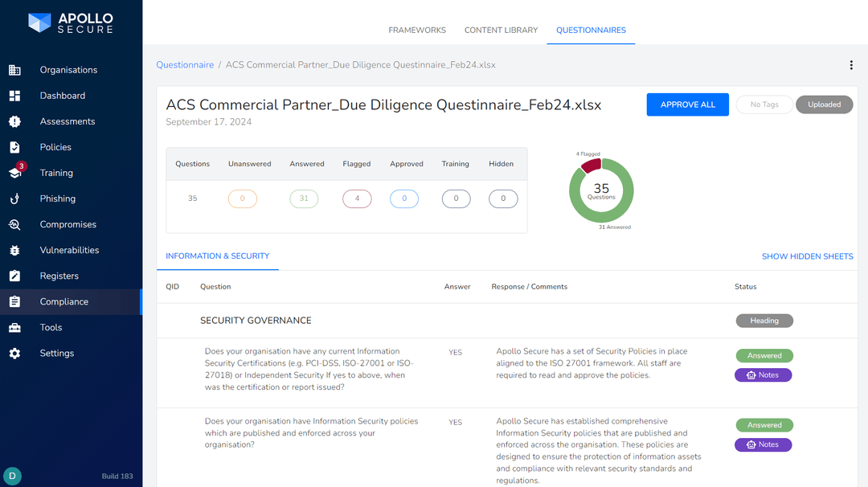Click the Questionnaire breadcrumb link
868x487 pixels.
coord(185,65)
